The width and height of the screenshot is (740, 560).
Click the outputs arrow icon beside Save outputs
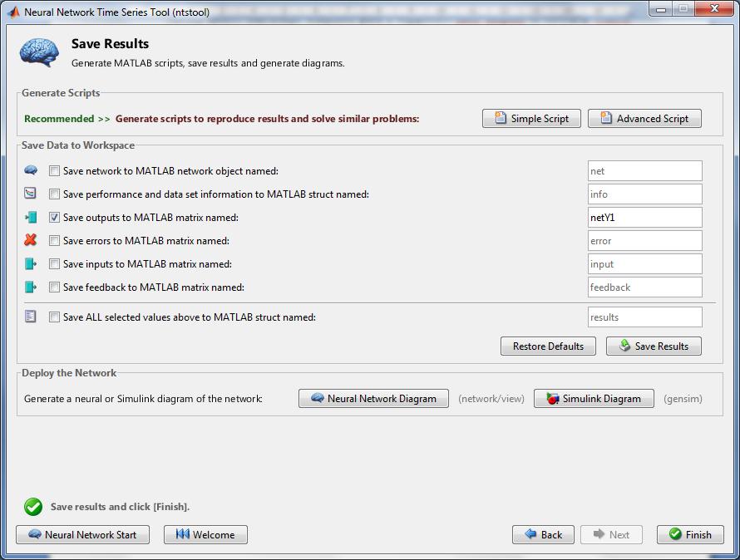(x=31, y=217)
